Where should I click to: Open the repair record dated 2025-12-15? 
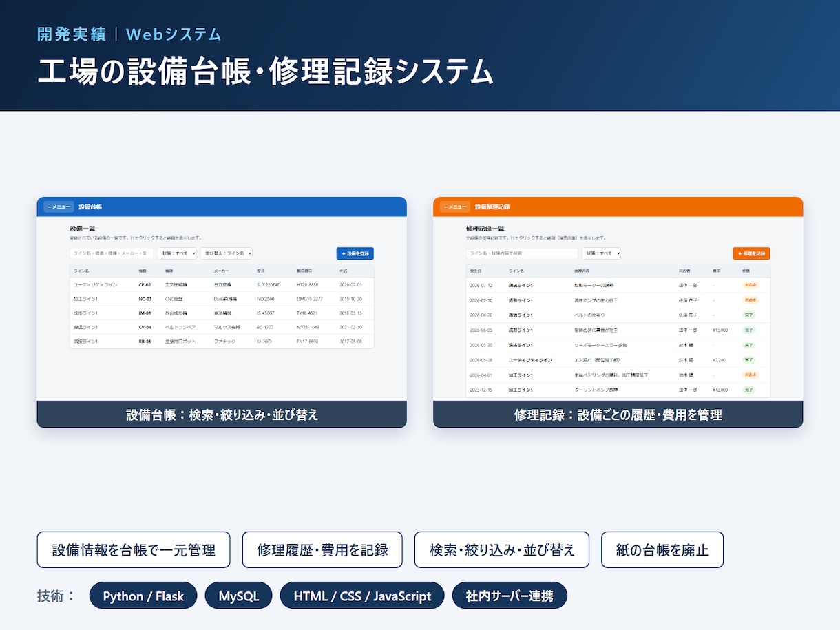click(x=618, y=390)
